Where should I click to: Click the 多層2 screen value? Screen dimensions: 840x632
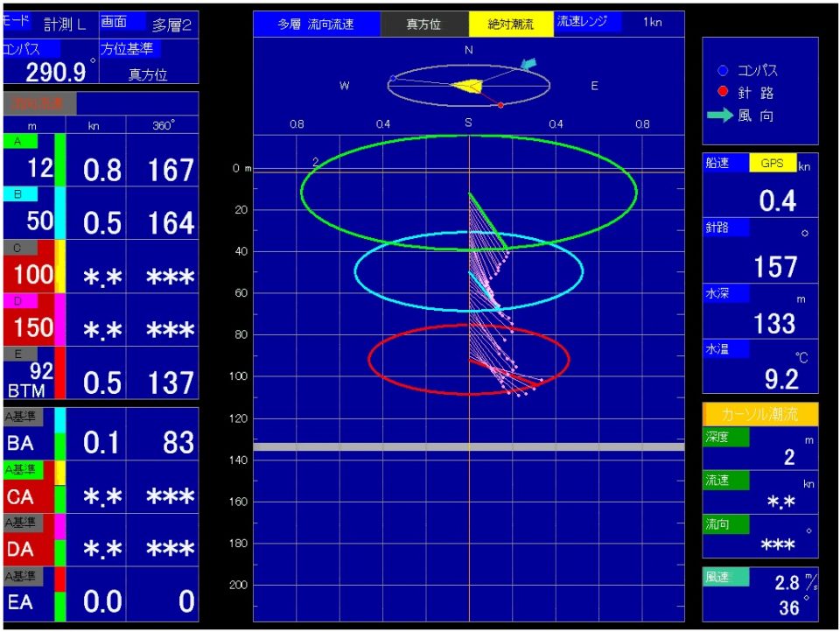point(171,25)
